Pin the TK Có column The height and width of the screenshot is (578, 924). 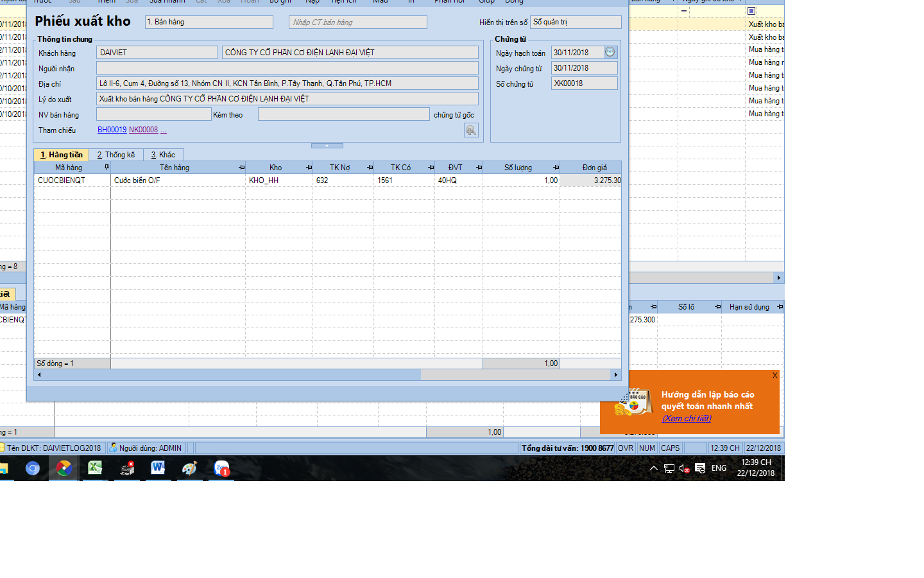pos(431,168)
